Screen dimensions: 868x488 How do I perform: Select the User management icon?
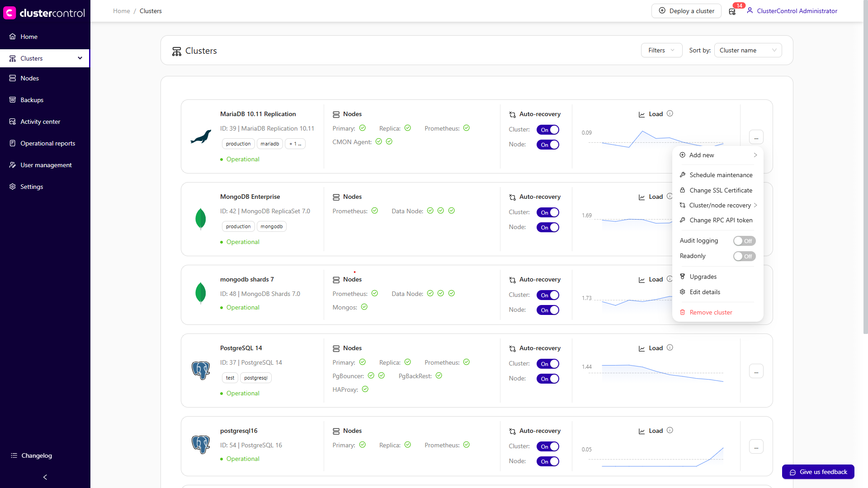[x=13, y=165]
